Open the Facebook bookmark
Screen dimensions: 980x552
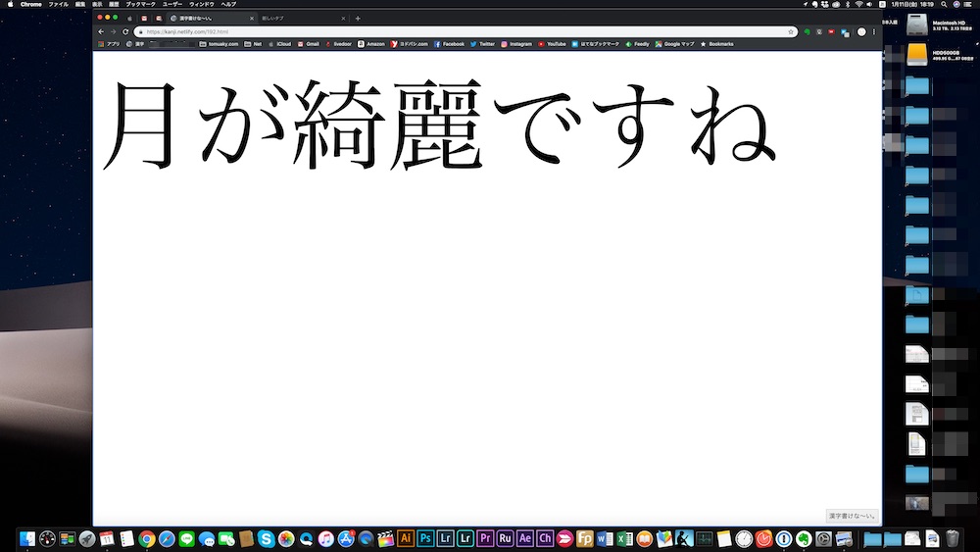click(449, 44)
